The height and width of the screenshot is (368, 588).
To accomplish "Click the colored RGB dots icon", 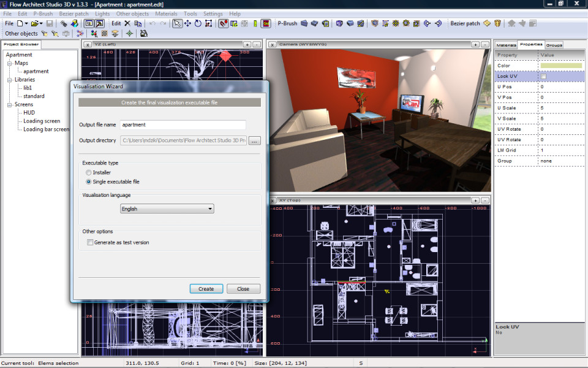I will click(x=94, y=33).
